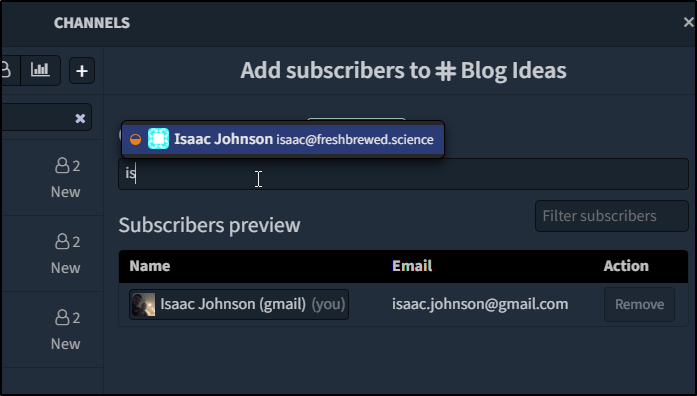This screenshot has height=396, width=697.
Task: Select the Isaac Johnson freshbrewed.science suggestion
Action: (283, 139)
